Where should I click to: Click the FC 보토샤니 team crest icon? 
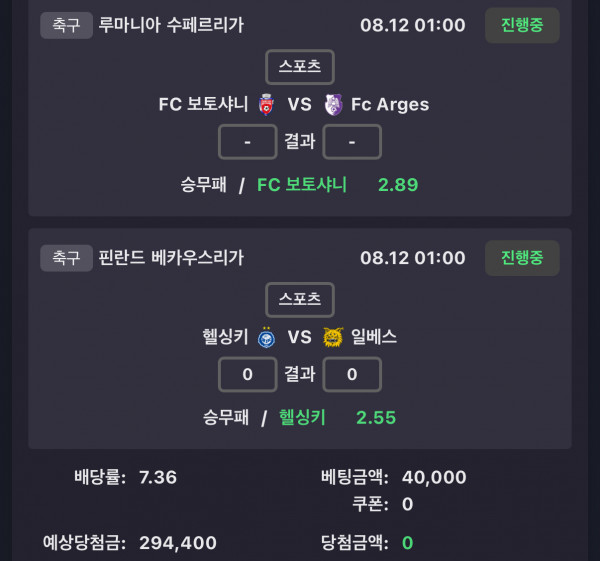tap(266, 104)
